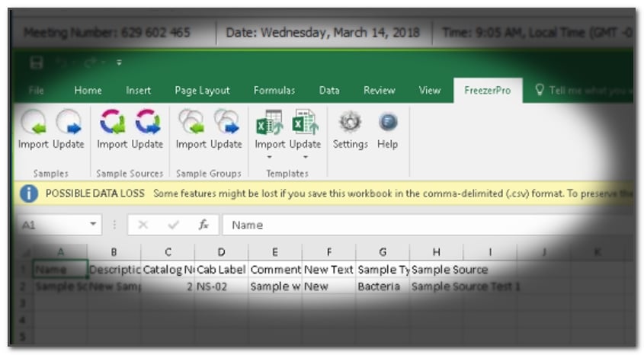Select column G header

coord(383,252)
